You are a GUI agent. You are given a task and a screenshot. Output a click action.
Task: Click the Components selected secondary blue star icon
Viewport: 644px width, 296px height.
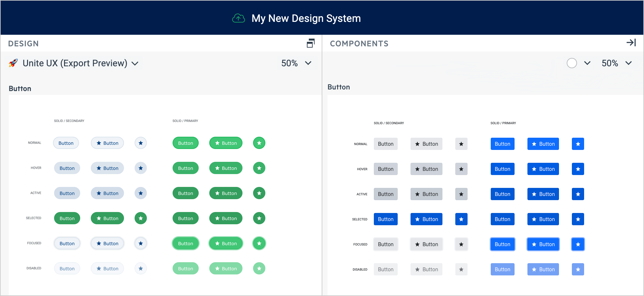(461, 219)
